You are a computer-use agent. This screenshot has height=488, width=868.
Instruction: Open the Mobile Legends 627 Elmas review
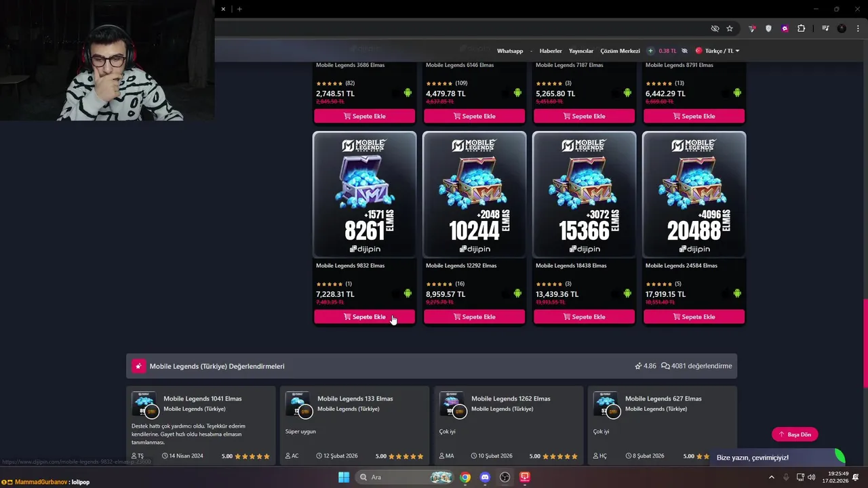(663, 425)
